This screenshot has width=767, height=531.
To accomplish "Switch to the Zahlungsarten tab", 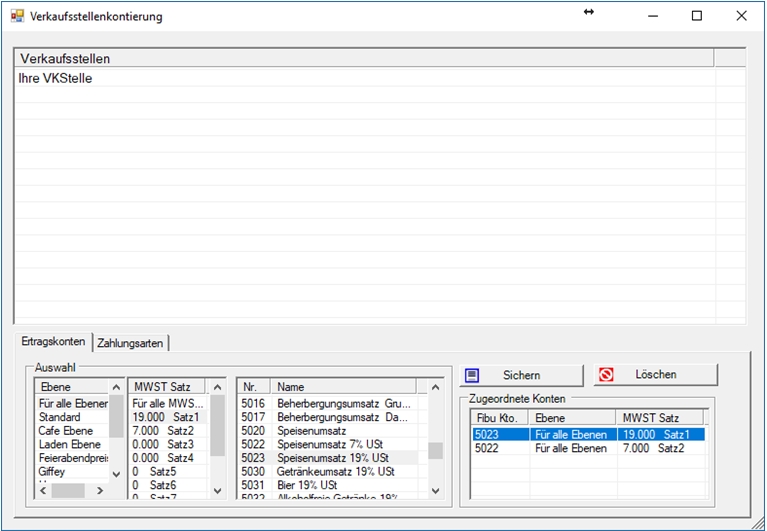I will click(x=130, y=343).
